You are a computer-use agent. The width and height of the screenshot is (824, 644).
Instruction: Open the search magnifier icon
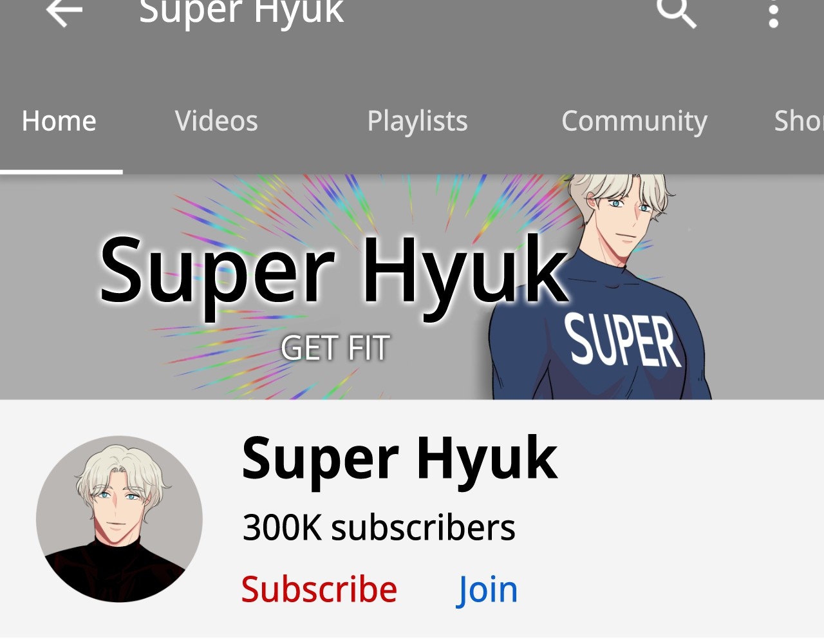pos(677,14)
